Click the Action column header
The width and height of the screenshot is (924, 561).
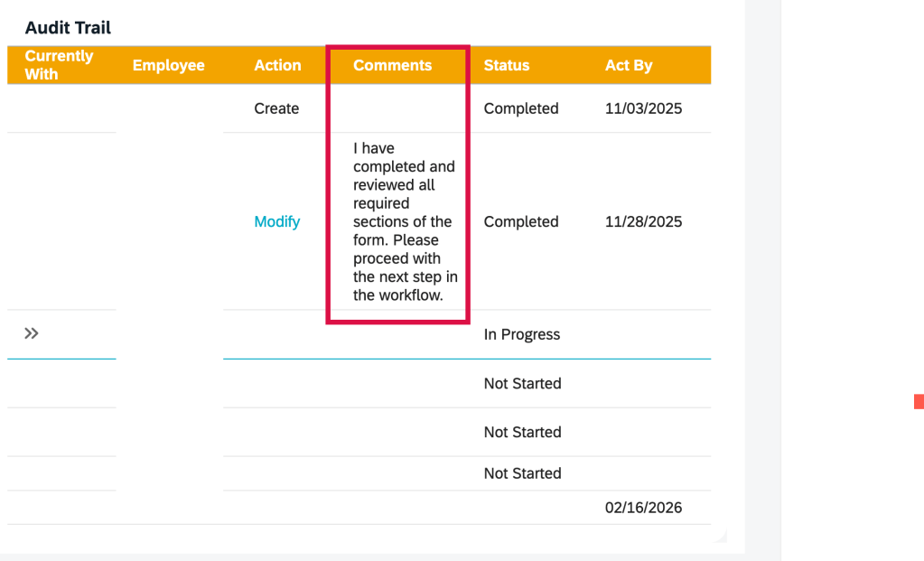[277, 65]
